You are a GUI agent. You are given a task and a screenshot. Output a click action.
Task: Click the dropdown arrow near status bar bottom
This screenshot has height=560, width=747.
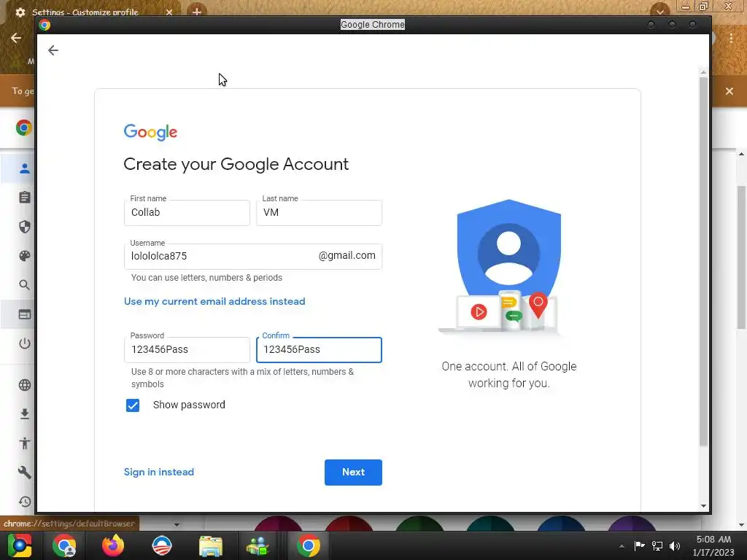pos(177,525)
